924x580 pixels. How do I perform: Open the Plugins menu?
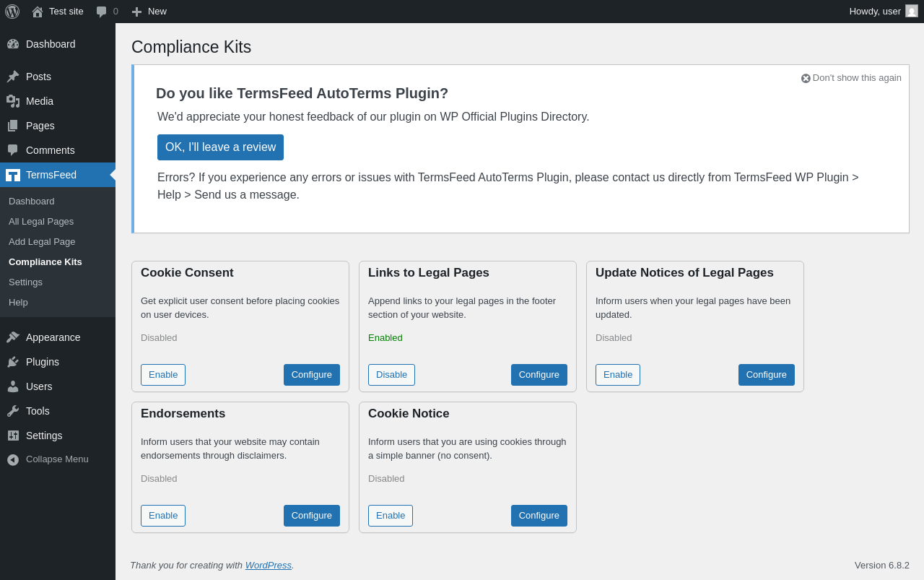tap(58, 362)
